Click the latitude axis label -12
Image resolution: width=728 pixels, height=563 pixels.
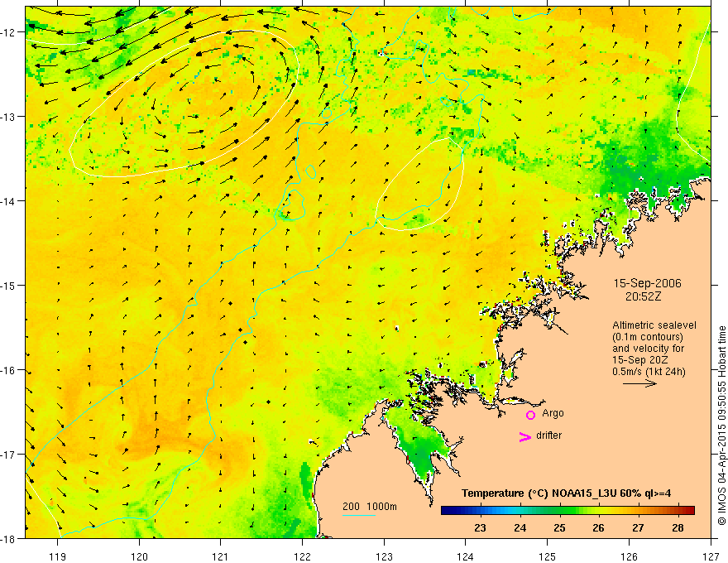9,32
